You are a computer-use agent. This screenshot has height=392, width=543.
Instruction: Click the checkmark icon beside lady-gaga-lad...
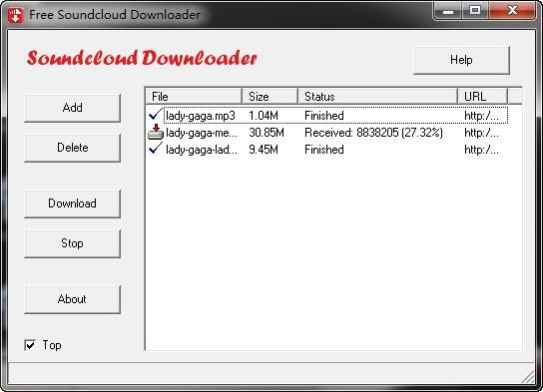(156, 149)
